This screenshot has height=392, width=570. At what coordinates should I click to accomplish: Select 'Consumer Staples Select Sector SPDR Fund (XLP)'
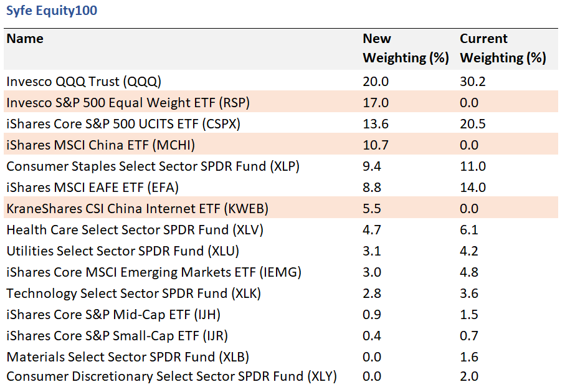153,166
